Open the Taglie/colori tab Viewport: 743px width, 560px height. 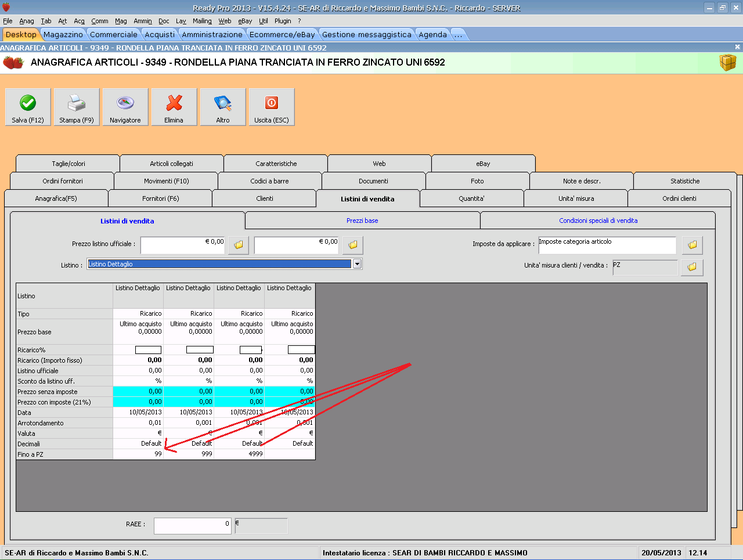click(68, 164)
